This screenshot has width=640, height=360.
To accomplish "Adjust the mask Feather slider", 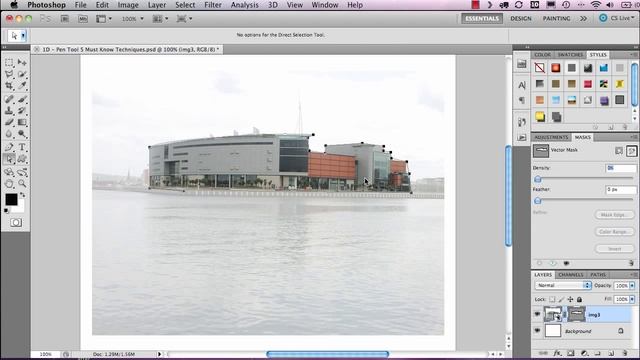I will coord(538,200).
